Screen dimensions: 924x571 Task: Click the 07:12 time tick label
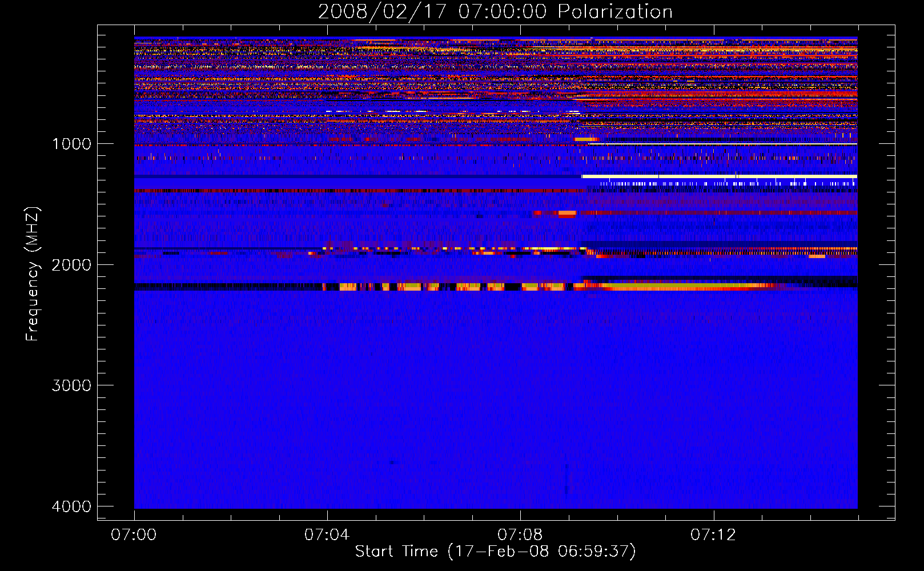tap(713, 535)
